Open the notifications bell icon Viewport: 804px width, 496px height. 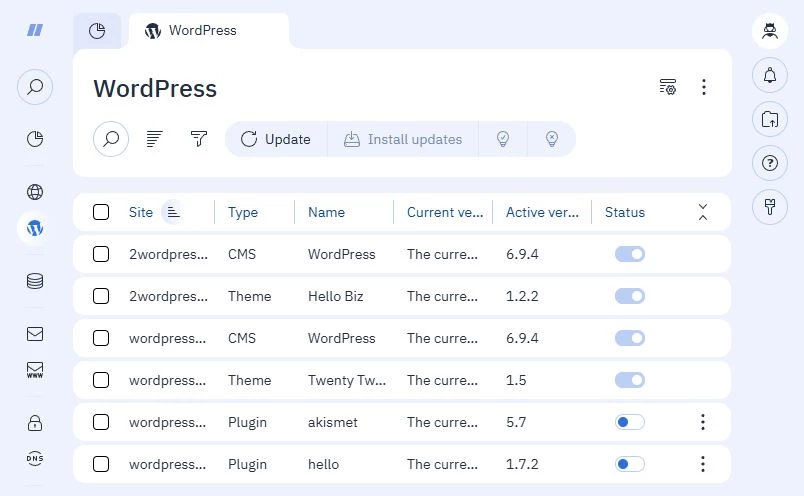770,75
